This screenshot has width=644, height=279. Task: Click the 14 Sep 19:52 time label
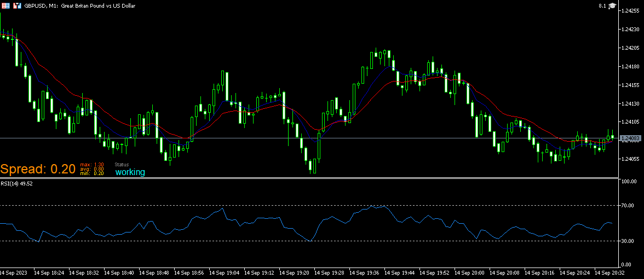tap(435, 272)
